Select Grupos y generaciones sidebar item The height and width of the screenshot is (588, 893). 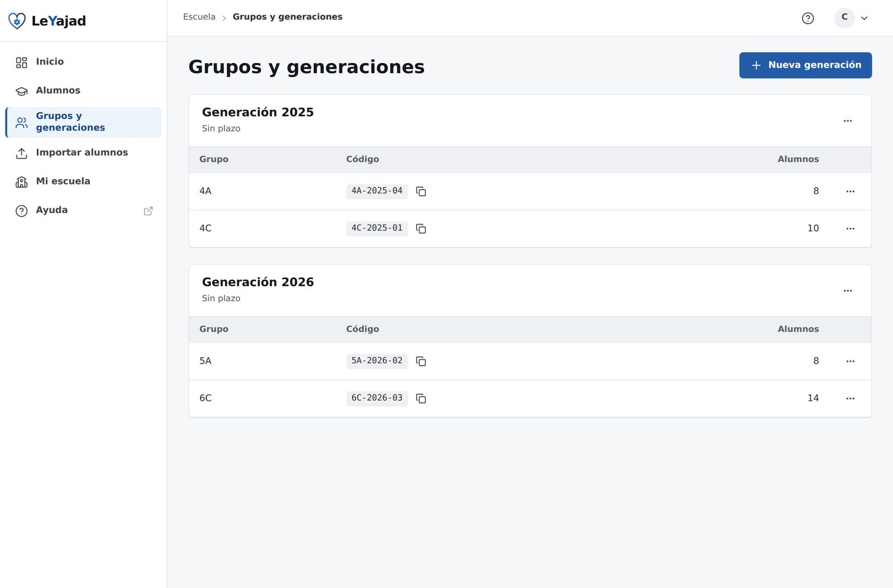pos(84,122)
